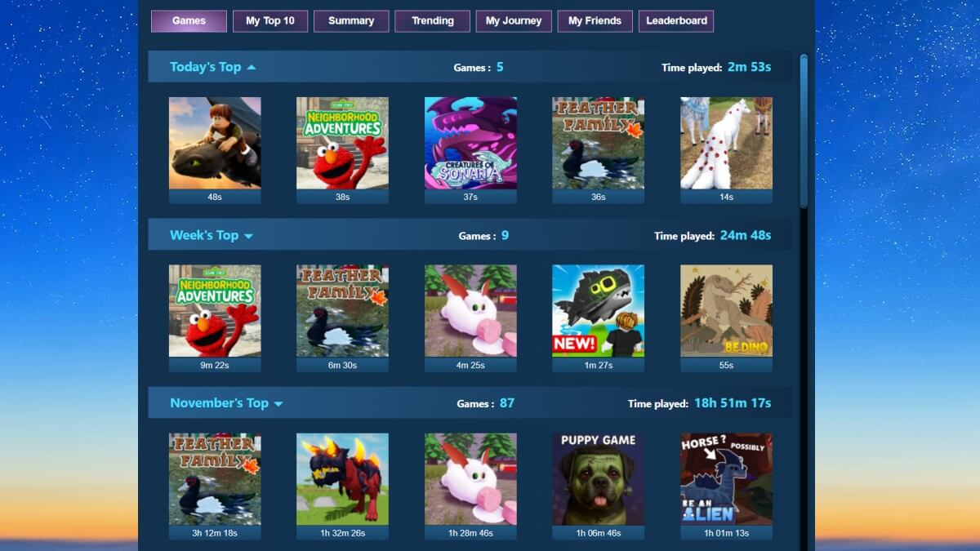980x551 pixels.
Task: Open the Horse? Possibly Alien game thumbnail
Action: coord(726,479)
